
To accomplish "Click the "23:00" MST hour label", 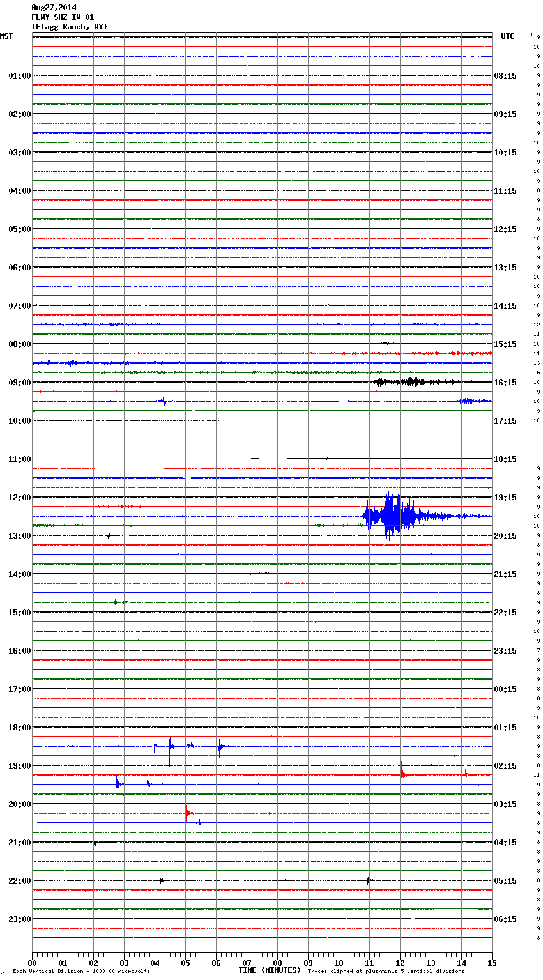I will pos(19,919).
